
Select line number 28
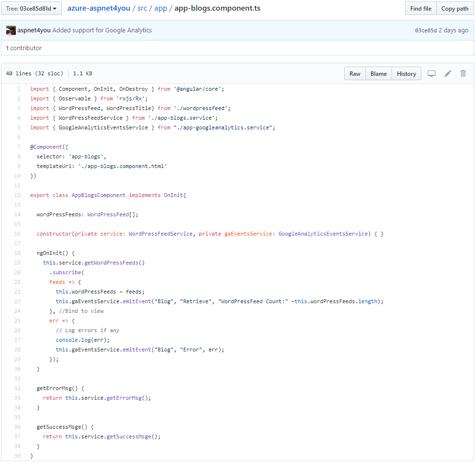(x=17, y=350)
